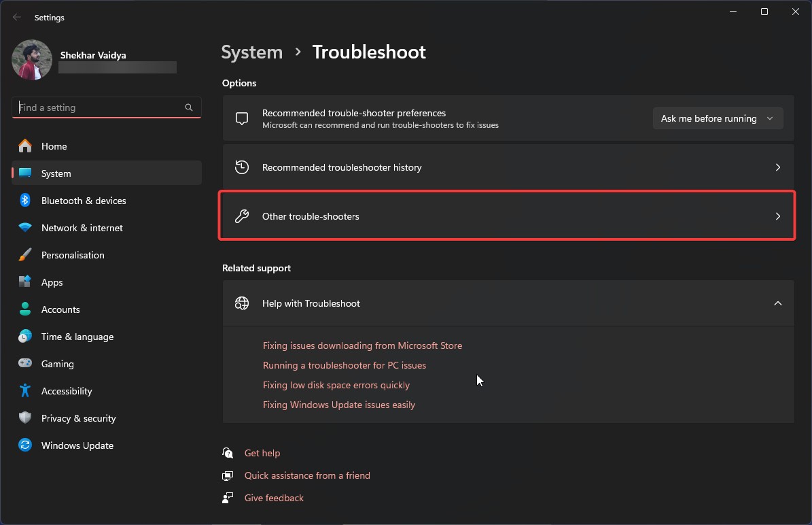The image size is (812, 525).
Task: Open Windows Update from the sidebar
Action: 77,445
